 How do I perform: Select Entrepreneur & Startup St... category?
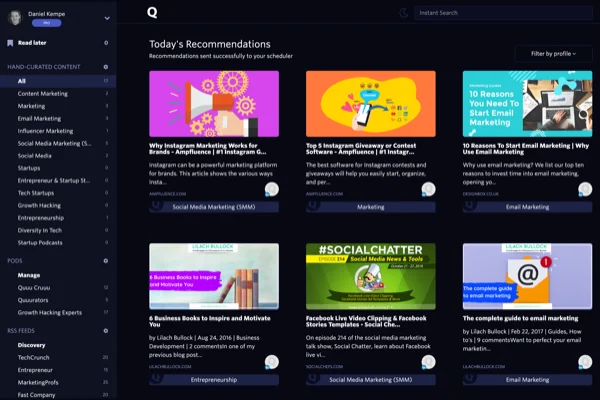[58, 181]
